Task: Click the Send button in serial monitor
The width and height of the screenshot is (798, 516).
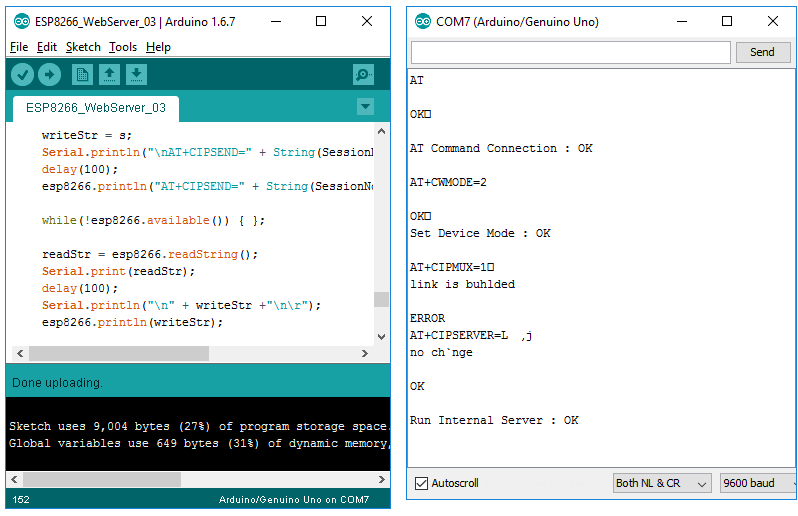Action: (762, 52)
